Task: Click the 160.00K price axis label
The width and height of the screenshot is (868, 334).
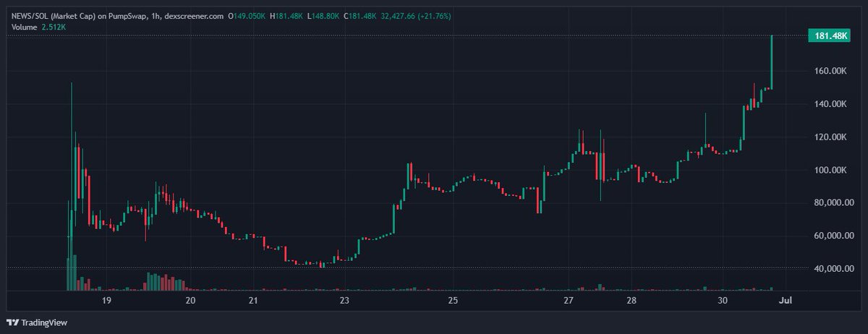Action: 829,71
